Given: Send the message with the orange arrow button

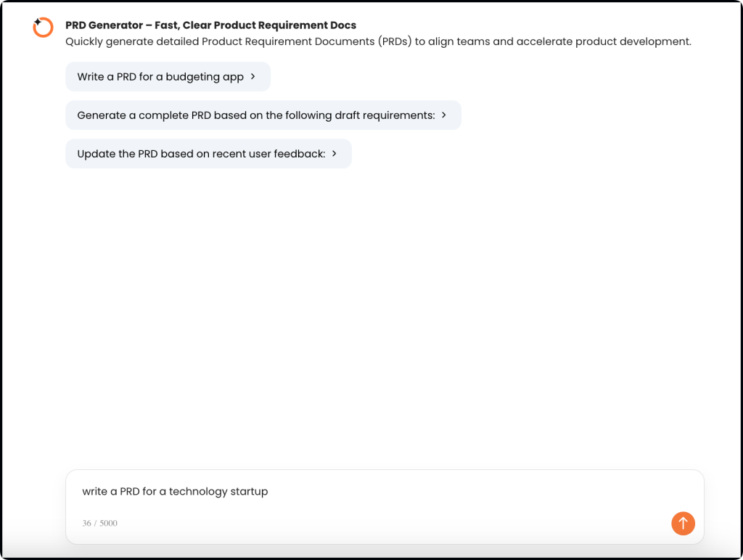Looking at the screenshot, I should pos(683,523).
